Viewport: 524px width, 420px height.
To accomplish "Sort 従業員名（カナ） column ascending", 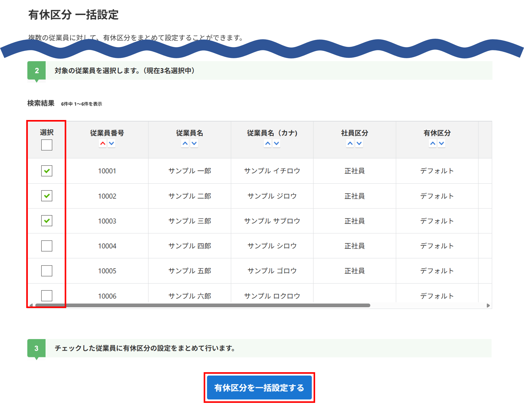I will point(268,143).
